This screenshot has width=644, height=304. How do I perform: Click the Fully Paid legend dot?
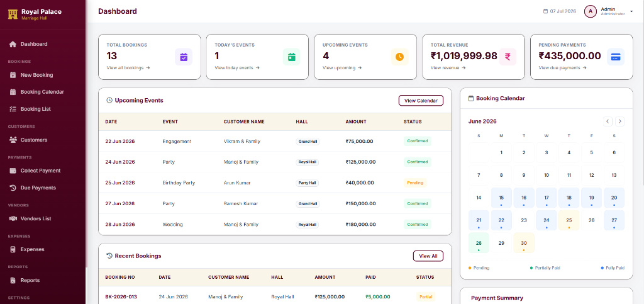[x=602, y=268]
